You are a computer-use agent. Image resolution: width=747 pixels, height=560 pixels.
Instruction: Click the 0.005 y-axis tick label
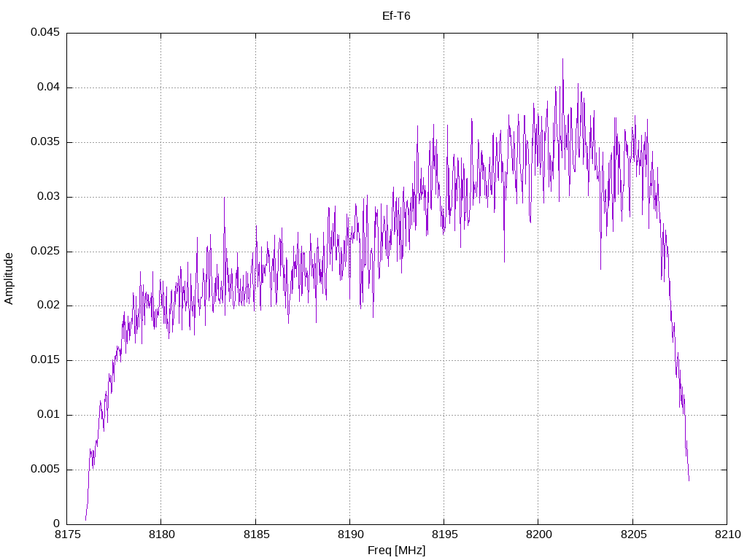pyautogui.click(x=45, y=469)
